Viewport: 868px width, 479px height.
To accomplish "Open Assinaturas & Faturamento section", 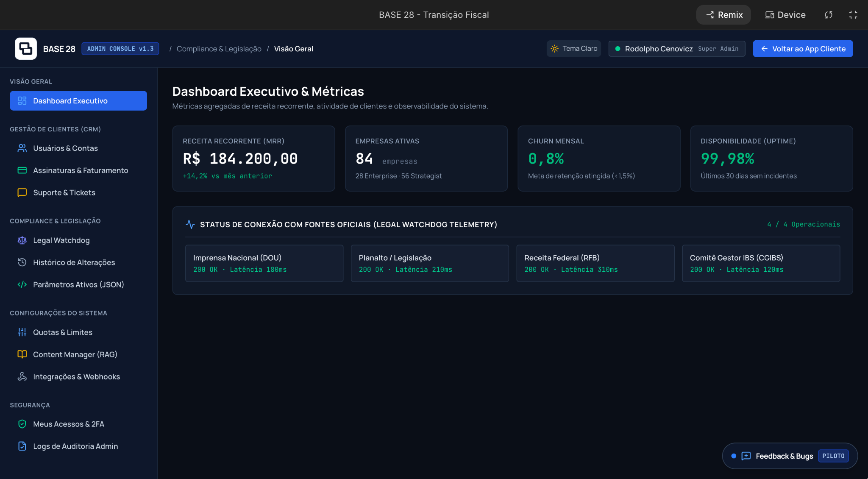I will 78,170.
